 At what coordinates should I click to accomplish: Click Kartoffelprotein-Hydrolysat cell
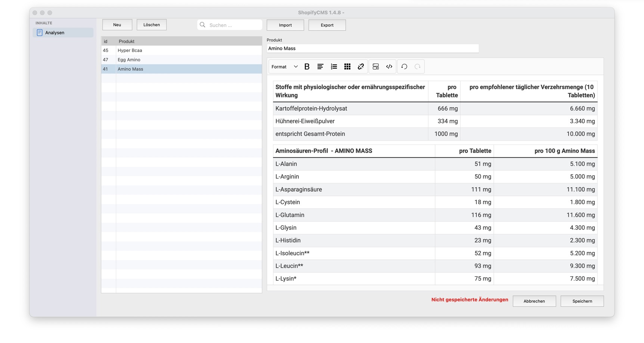point(350,109)
